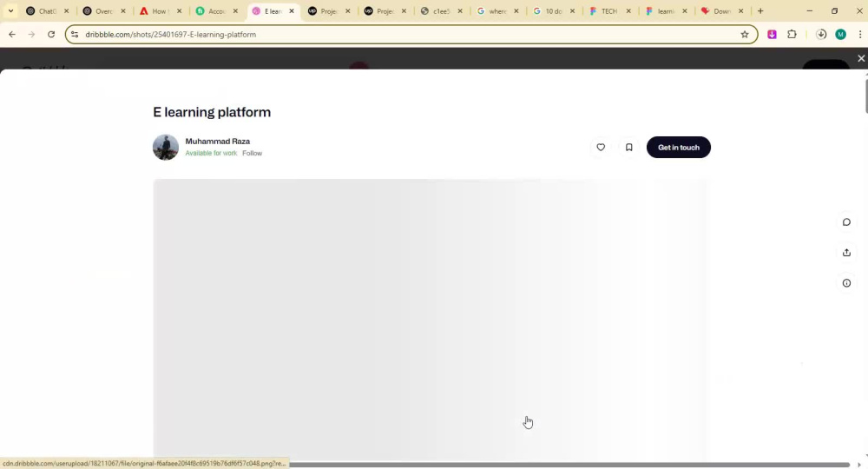Open the Chrome profile M avatar

click(x=840, y=35)
